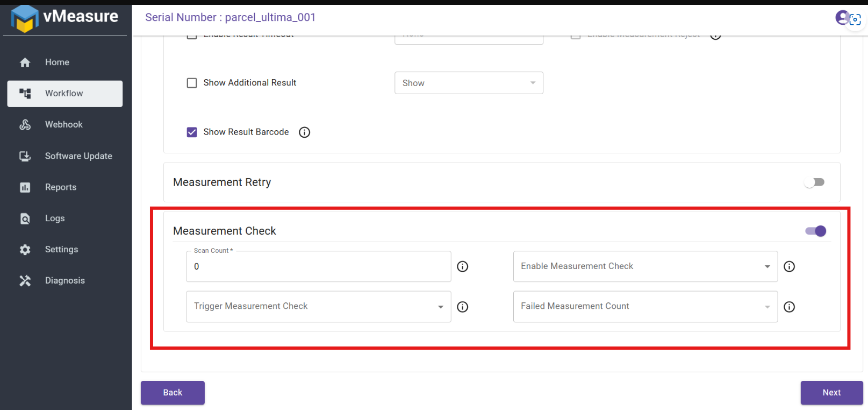Click the vMeasure logo icon
This screenshot has width=868, height=410.
click(x=24, y=18)
